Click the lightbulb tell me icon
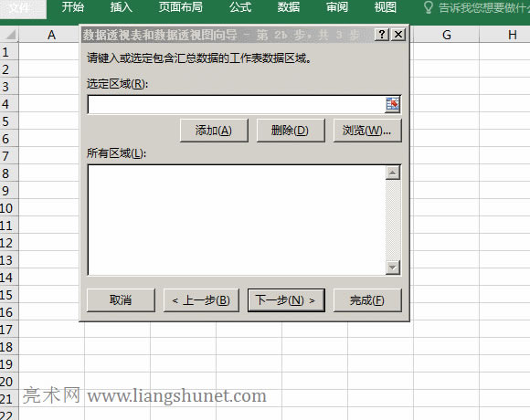The width and height of the screenshot is (530, 420). pos(429,7)
